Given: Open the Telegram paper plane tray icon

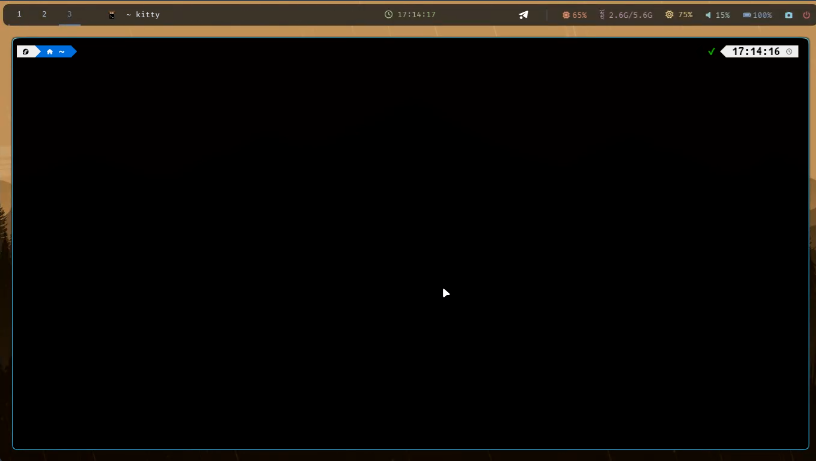Looking at the screenshot, I should [524, 15].
